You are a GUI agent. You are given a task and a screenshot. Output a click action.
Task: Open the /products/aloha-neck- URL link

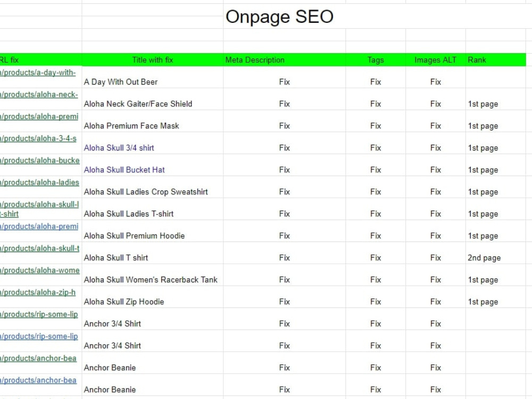[x=39, y=95]
